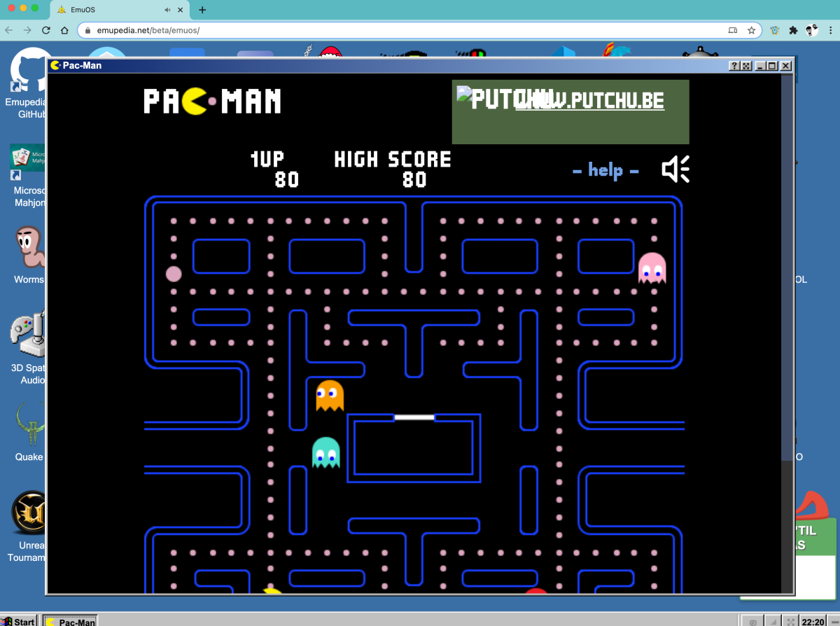Open the Start menu in taskbar

click(x=20, y=620)
